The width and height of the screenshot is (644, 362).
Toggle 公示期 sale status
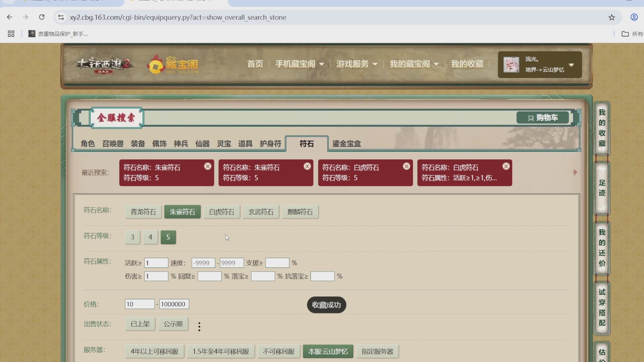point(173,324)
